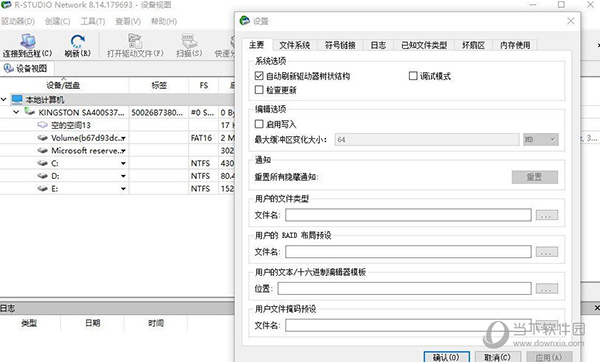Open the Volume(b67d93dc row dropdown arrow

coord(123,139)
